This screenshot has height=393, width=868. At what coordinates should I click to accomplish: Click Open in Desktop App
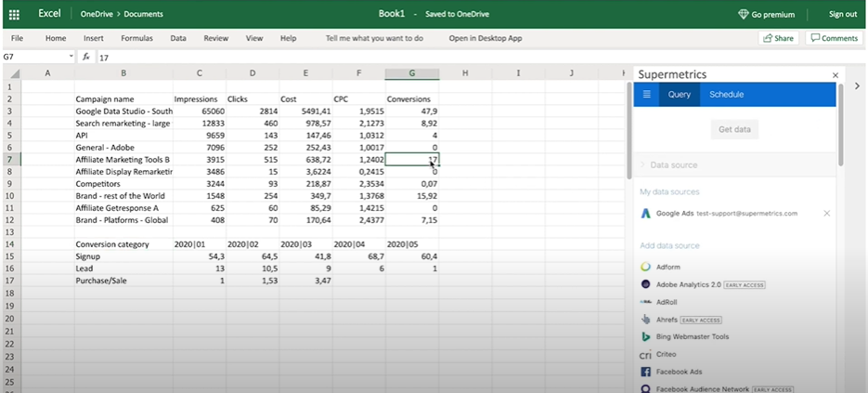tap(486, 38)
